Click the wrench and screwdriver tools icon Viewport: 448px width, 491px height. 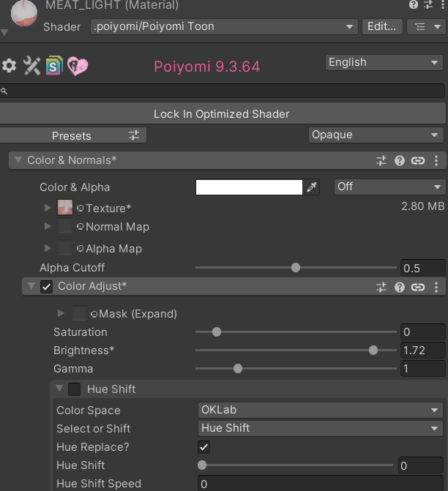(x=31, y=66)
